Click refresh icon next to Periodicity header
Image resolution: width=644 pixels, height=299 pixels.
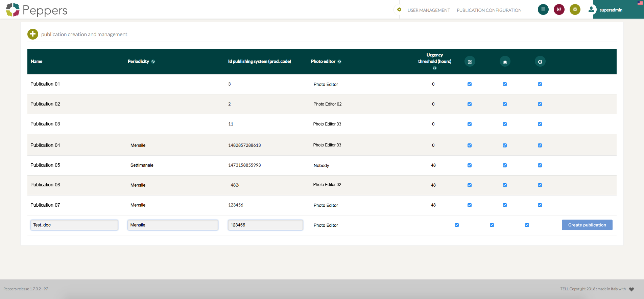153,62
